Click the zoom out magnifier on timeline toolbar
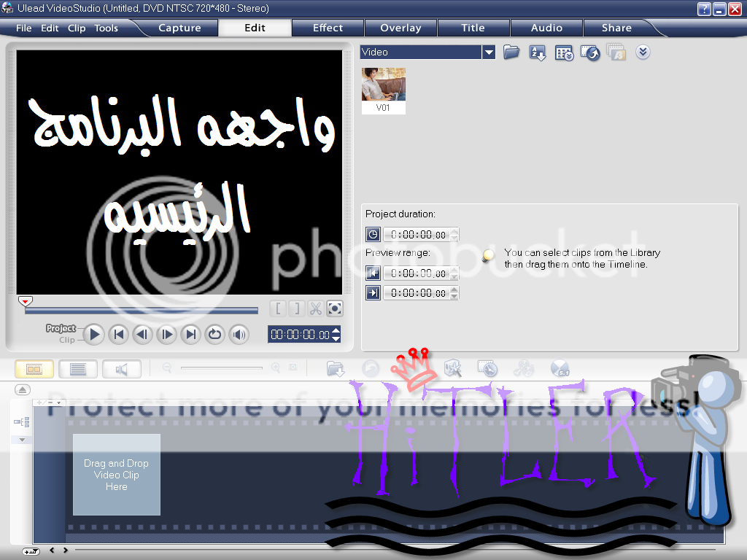 [167, 367]
